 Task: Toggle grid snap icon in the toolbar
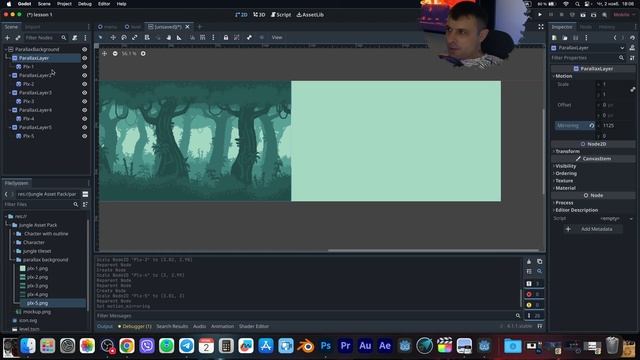[203, 37]
